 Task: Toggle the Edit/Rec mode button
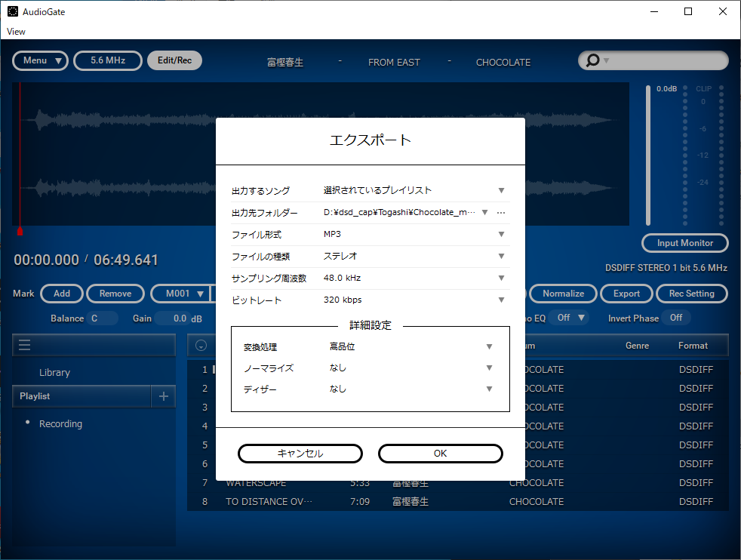[174, 60]
